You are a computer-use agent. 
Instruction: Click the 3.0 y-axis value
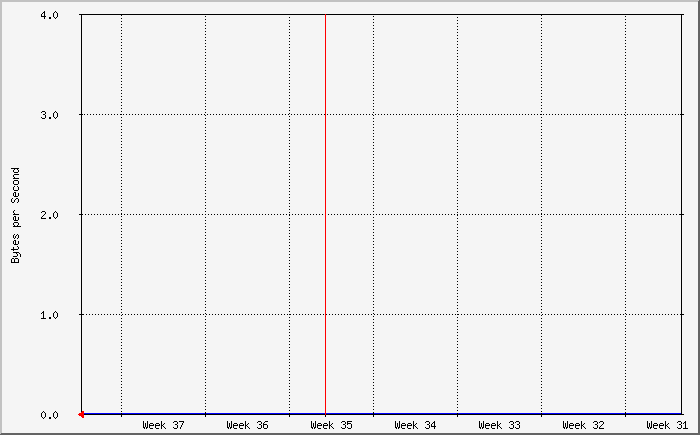tap(49, 115)
